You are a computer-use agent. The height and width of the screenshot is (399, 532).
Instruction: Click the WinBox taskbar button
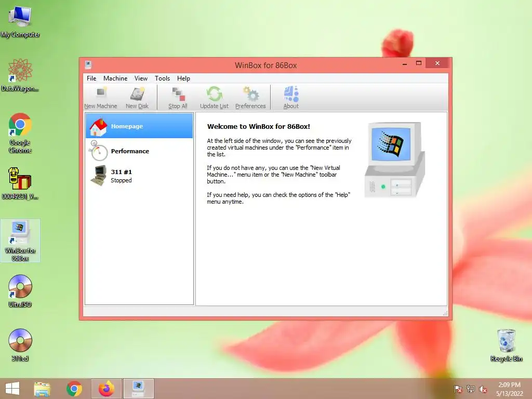(138, 389)
